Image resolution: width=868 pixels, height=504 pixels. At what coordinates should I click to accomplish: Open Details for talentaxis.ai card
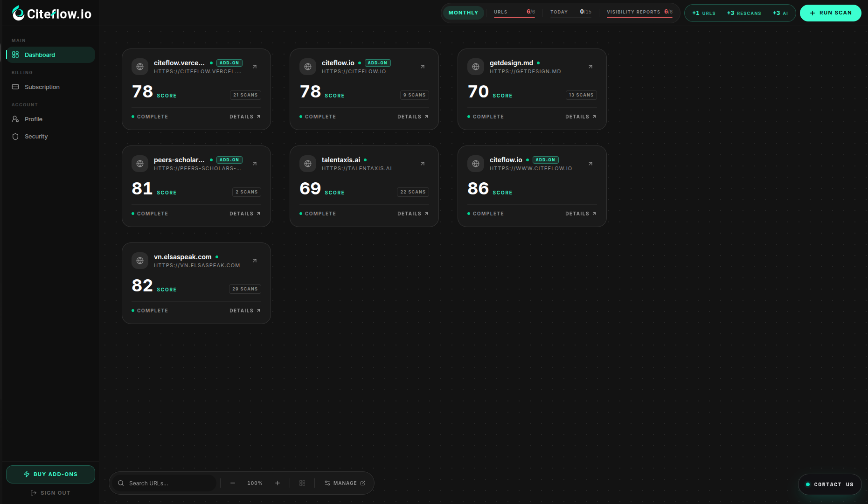click(x=413, y=214)
